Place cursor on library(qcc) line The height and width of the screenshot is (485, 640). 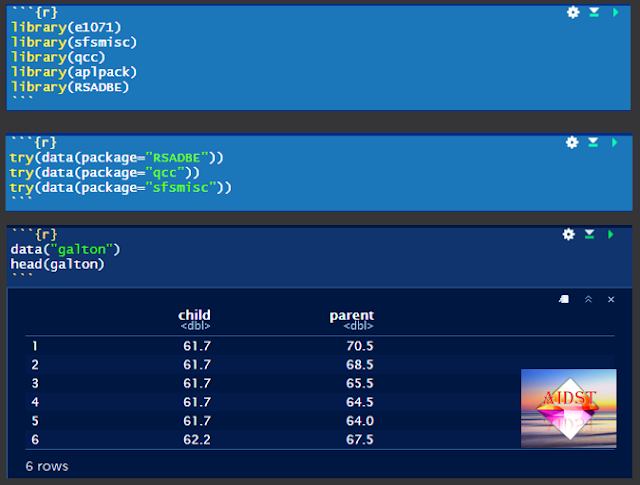[x=58, y=57]
